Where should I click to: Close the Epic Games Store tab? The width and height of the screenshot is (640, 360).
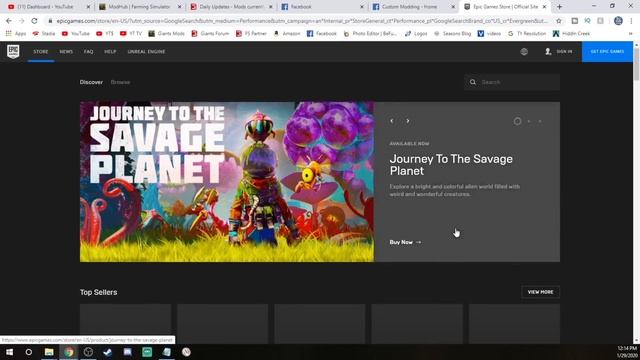coord(544,7)
